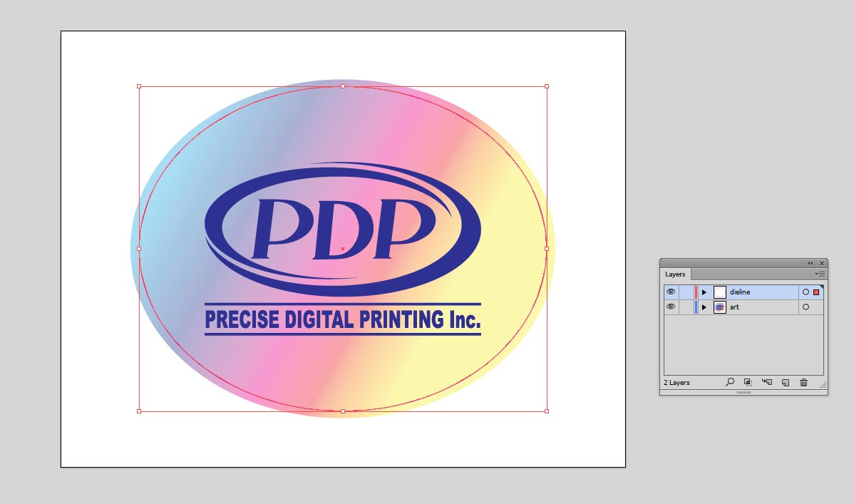Click the art layer thumbnail
854x504 pixels.
coord(719,307)
